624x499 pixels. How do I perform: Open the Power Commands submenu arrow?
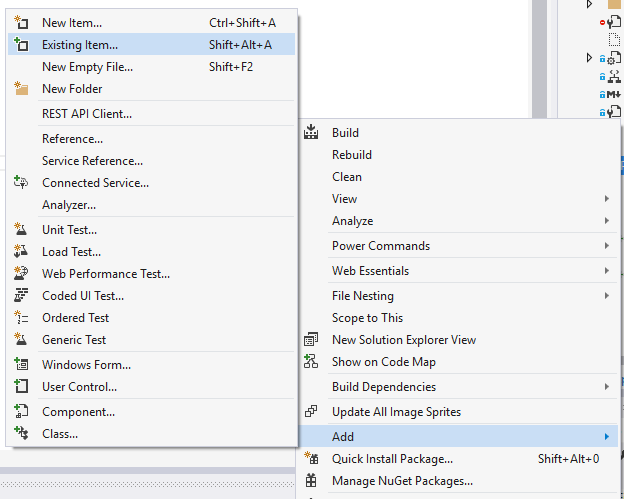(606, 246)
